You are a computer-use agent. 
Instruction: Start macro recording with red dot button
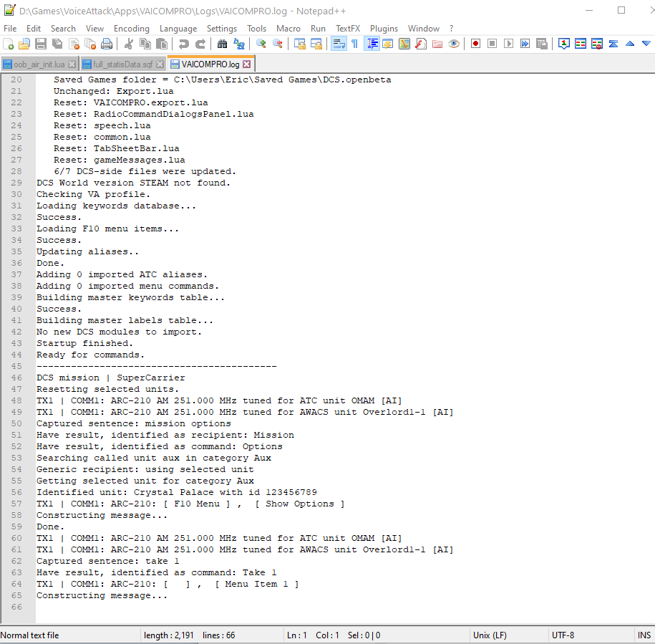point(475,44)
